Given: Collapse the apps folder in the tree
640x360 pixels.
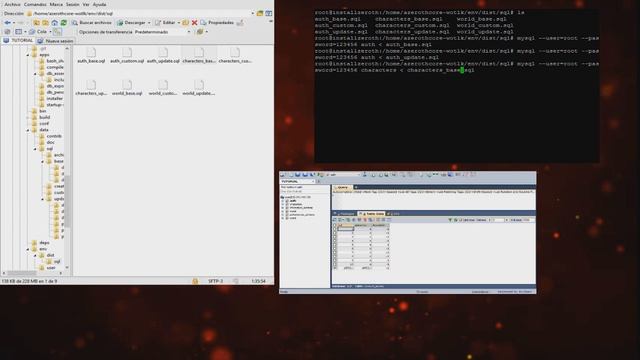Looking at the screenshot, I should (28, 55).
